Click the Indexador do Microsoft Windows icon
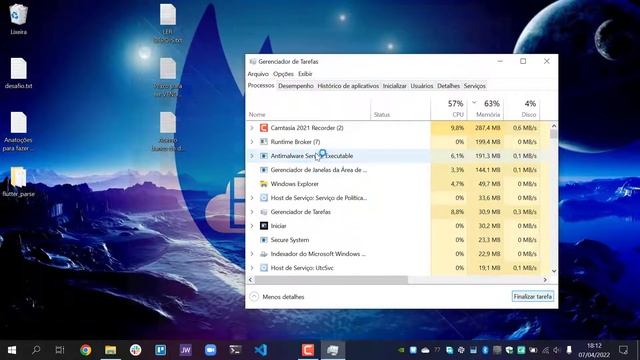 tap(264, 254)
